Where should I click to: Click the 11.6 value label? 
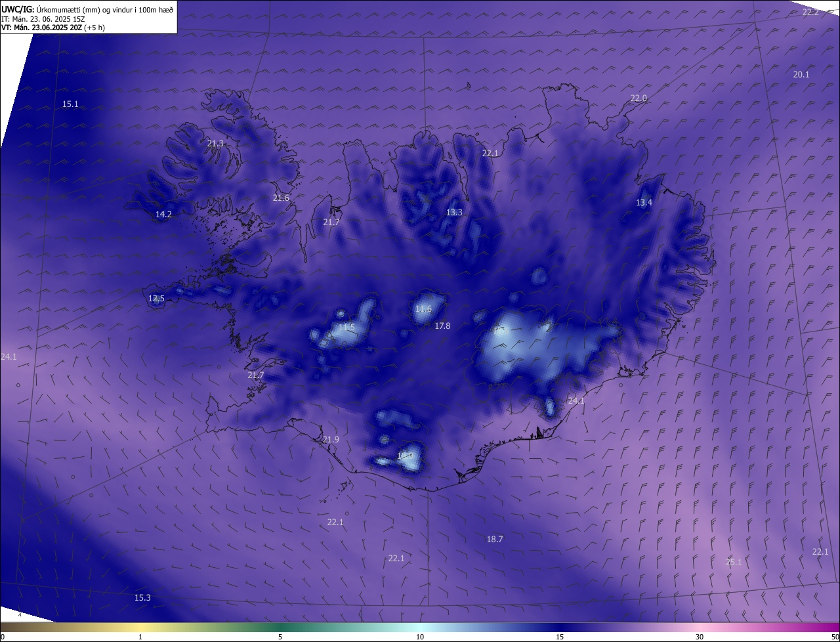pos(423,309)
